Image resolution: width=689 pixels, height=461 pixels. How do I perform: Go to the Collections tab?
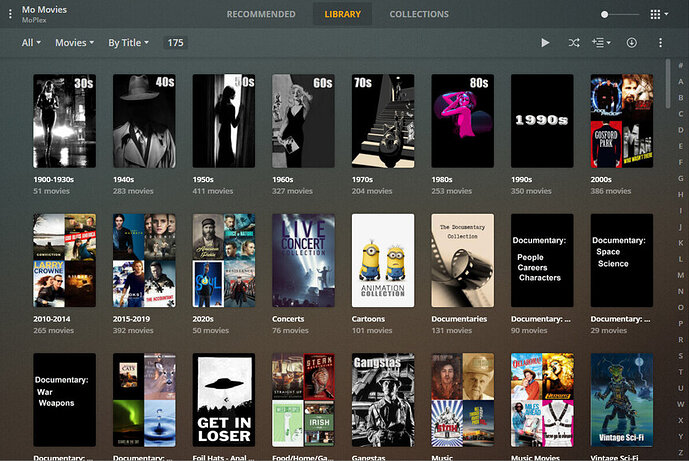click(x=419, y=14)
